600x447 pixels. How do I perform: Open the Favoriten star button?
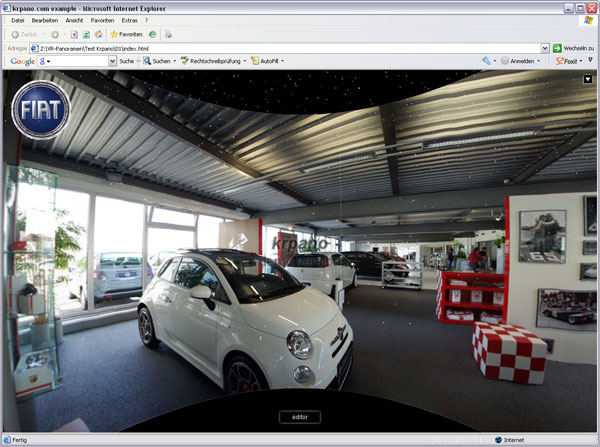click(x=127, y=34)
